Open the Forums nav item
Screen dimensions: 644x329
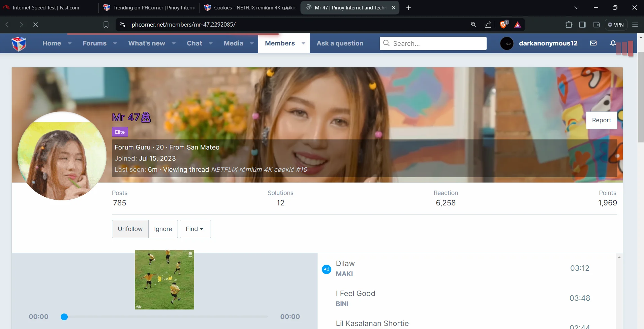pos(95,43)
